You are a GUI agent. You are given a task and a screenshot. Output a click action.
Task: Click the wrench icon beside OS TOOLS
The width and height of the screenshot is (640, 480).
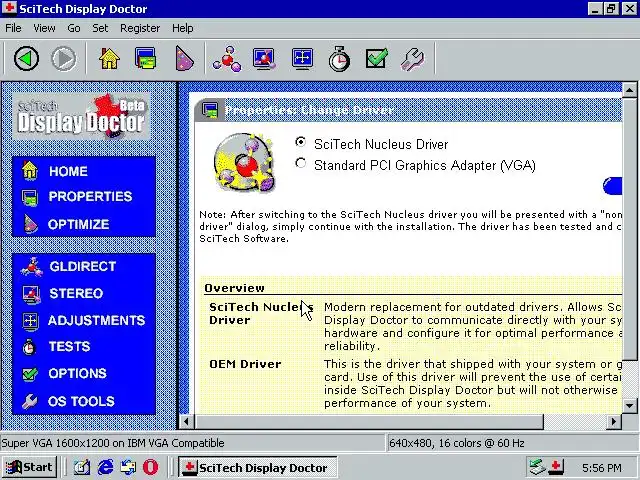coord(30,401)
